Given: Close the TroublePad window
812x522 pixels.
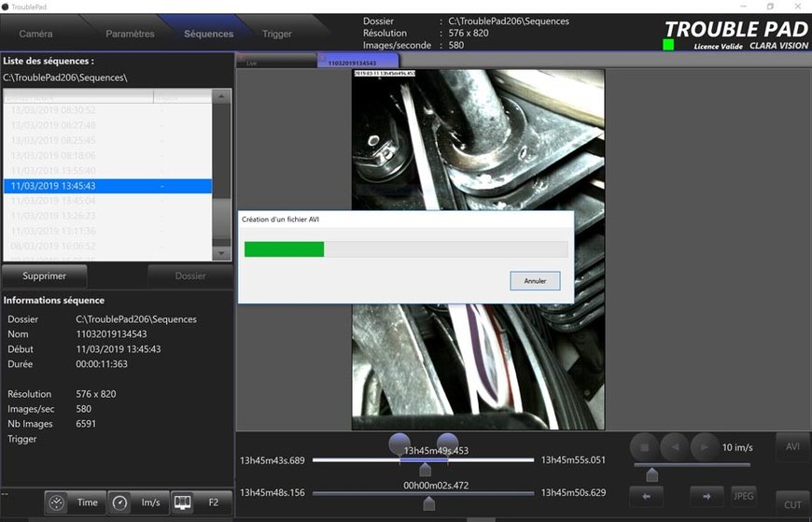Looking at the screenshot, I should (x=797, y=7).
